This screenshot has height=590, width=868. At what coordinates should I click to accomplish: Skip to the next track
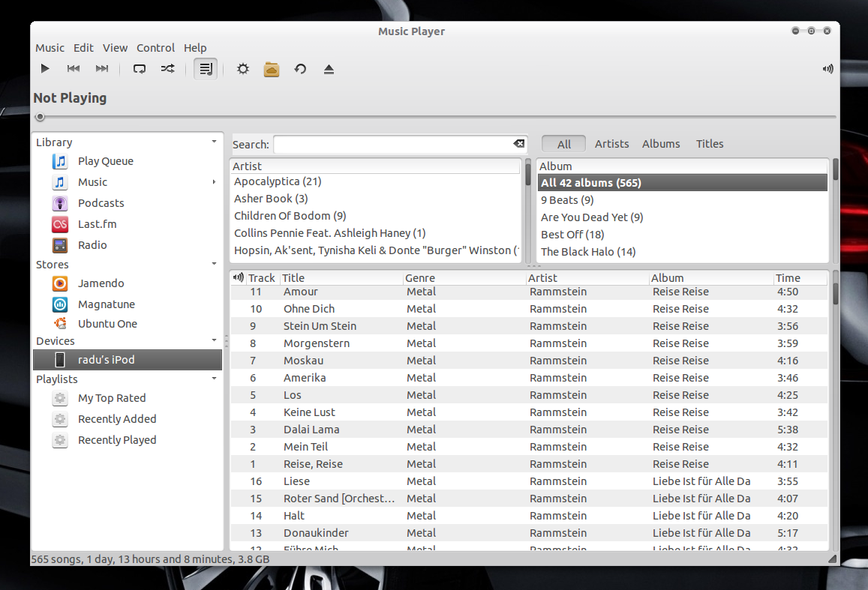click(x=102, y=69)
